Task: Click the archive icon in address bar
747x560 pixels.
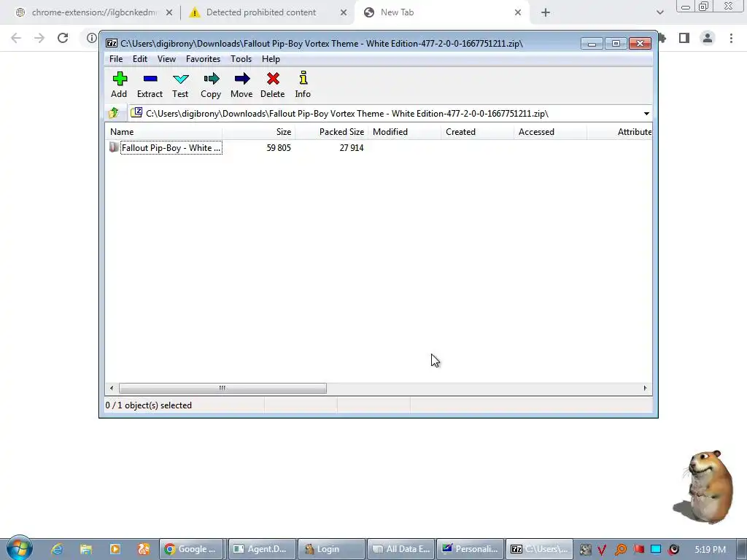Action: tap(136, 113)
